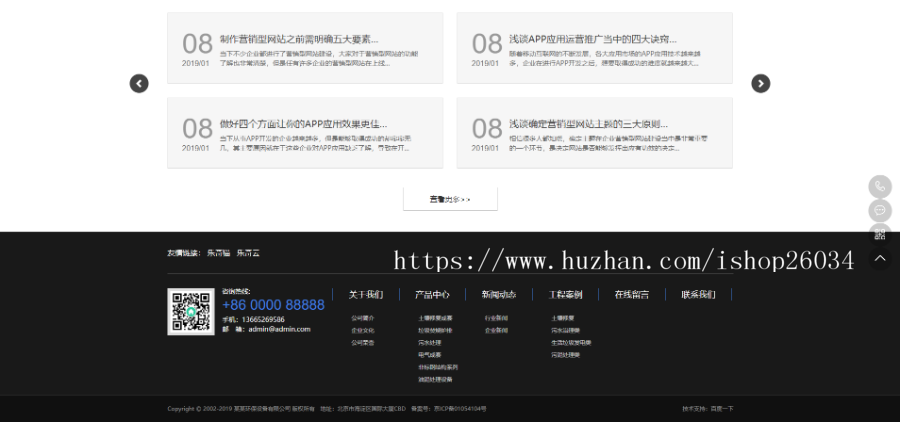Open article 做好四个方面让你的APP应用效果更佳
This screenshot has height=422, width=900.
pos(304,124)
